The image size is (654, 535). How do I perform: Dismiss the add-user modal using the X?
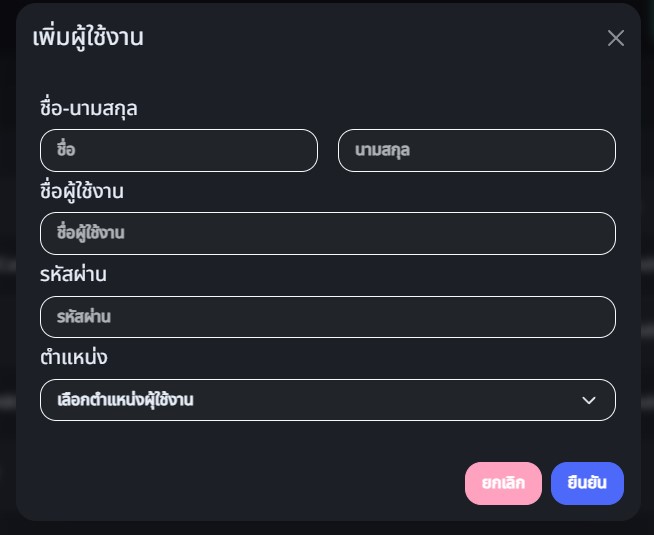point(616,38)
